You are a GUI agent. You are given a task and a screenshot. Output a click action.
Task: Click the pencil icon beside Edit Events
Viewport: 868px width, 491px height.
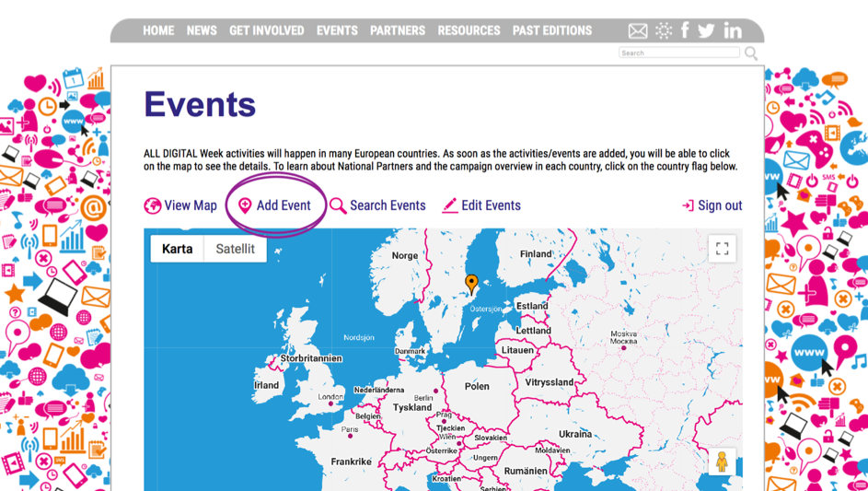[450, 205]
